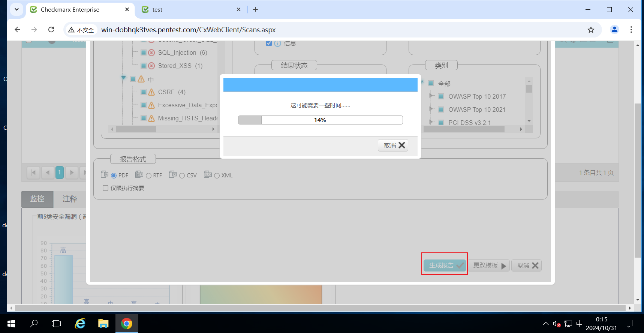This screenshot has height=333, width=644.
Task: Toggle 全部 all categories checkbox
Action: 431,83
